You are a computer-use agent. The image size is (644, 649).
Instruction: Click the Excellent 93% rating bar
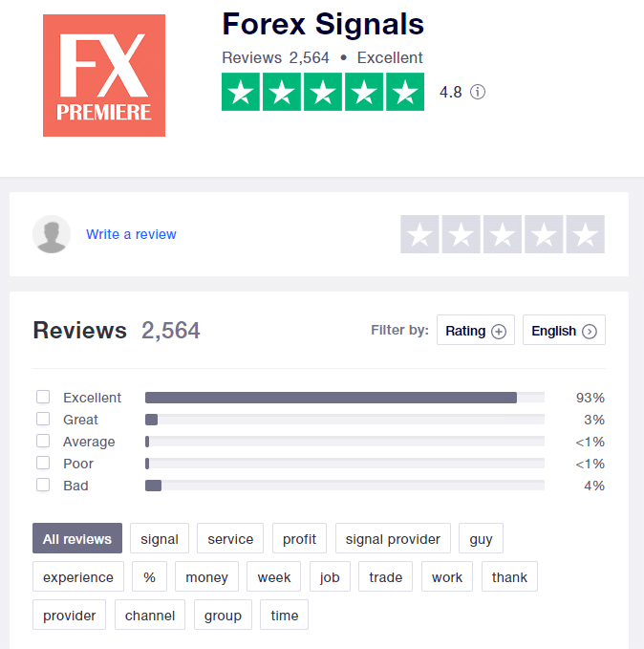coord(331,398)
